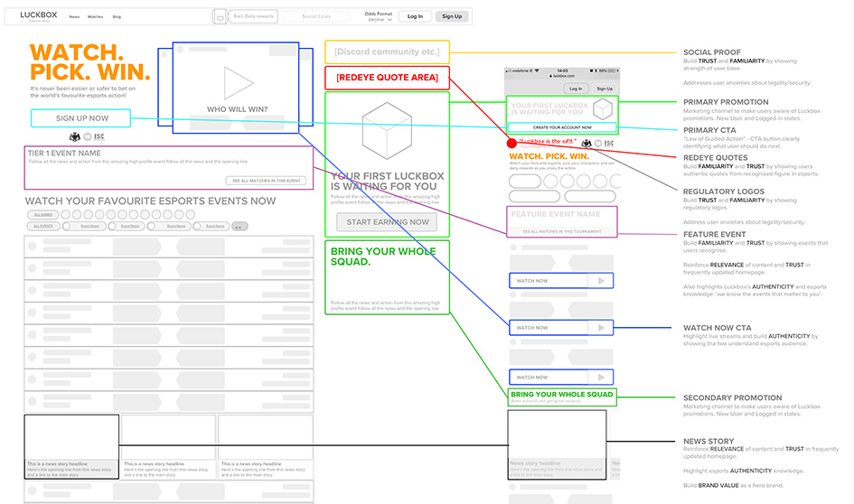The height and width of the screenshot is (504, 854).
Task: Click the cube icon in desktop promotion
Action: point(387,131)
